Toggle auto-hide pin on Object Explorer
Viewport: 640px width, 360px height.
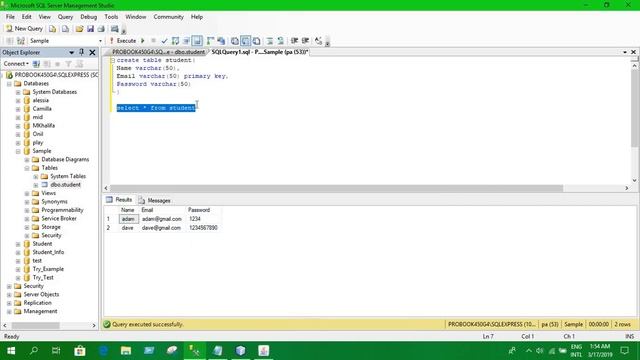click(82, 52)
